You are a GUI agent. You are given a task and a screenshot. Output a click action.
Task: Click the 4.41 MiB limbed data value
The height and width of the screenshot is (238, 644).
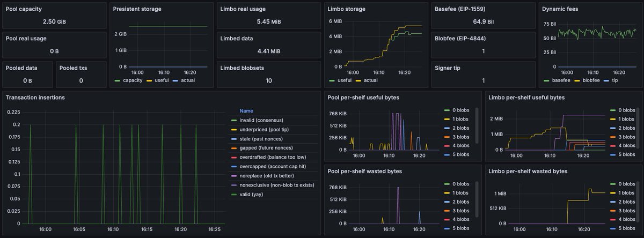click(x=268, y=51)
